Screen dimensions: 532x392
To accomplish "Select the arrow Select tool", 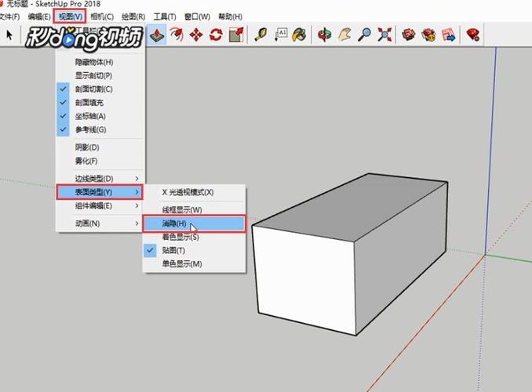I will (x=9, y=34).
